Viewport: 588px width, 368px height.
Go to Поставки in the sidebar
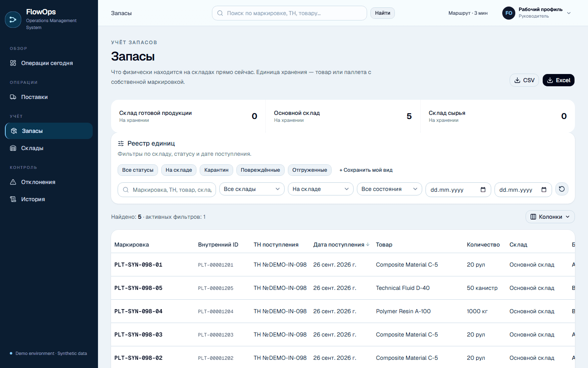click(49, 97)
